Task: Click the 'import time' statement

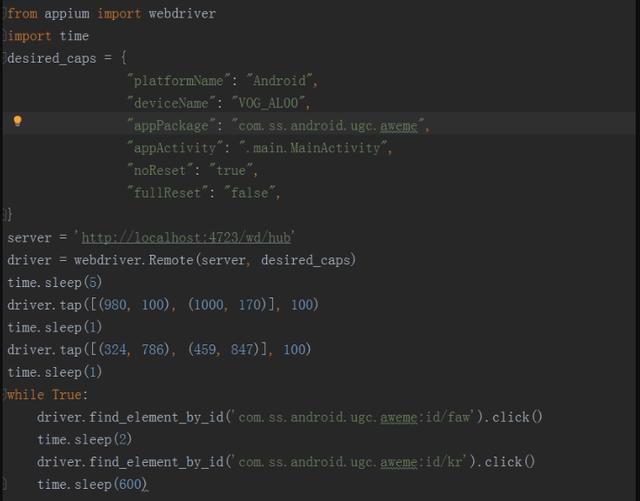Action: [48, 36]
